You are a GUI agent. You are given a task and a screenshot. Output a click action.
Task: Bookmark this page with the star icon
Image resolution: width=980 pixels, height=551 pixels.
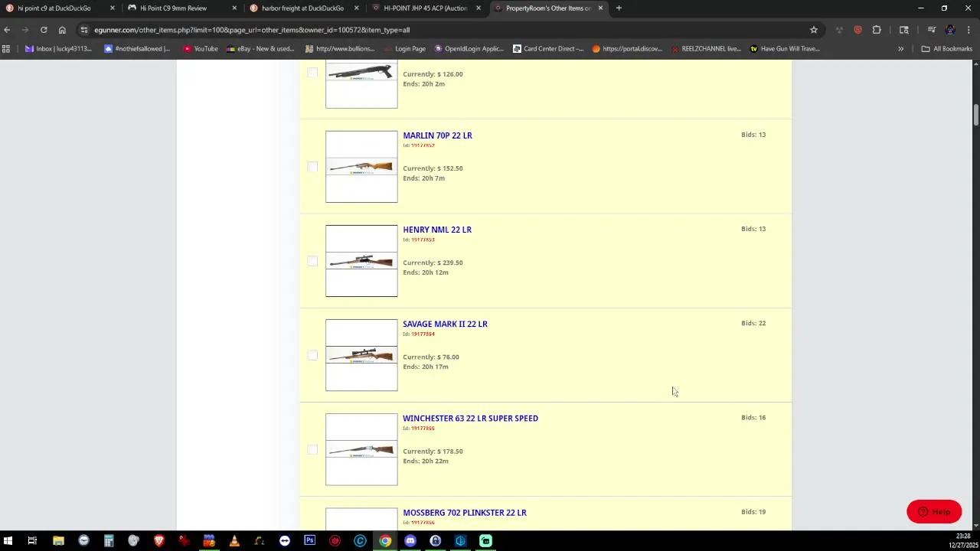click(x=814, y=30)
